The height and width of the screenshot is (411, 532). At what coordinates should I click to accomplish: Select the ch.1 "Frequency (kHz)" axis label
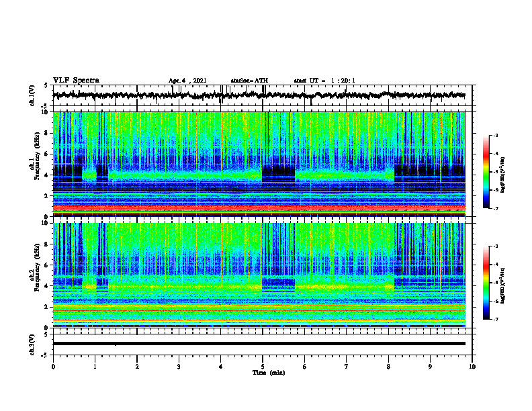37,156
